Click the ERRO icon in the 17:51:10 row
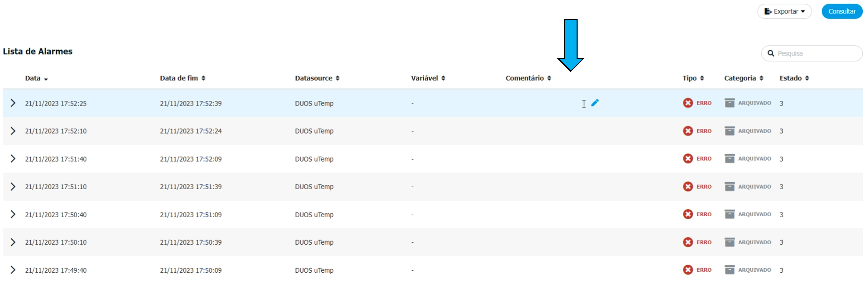Image resolution: width=868 pixels, height=283 pixels. pyautogui.click(x=688, y=187)
